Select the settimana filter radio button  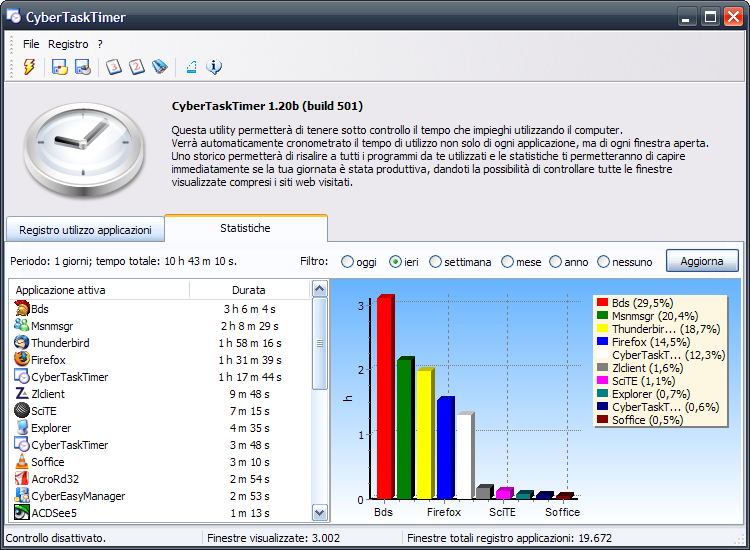tap(435, 262)
